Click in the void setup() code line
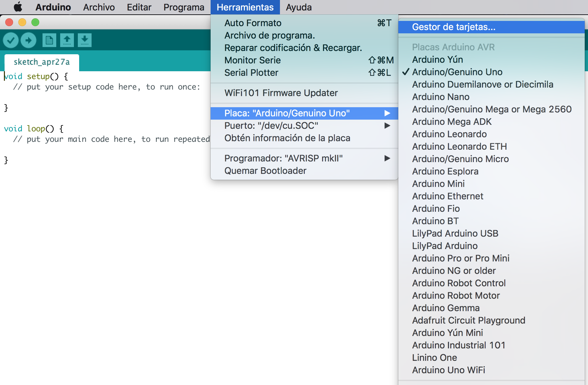Image resolution: width=588 pixels, height=385 pixels. tap(36, 76)
